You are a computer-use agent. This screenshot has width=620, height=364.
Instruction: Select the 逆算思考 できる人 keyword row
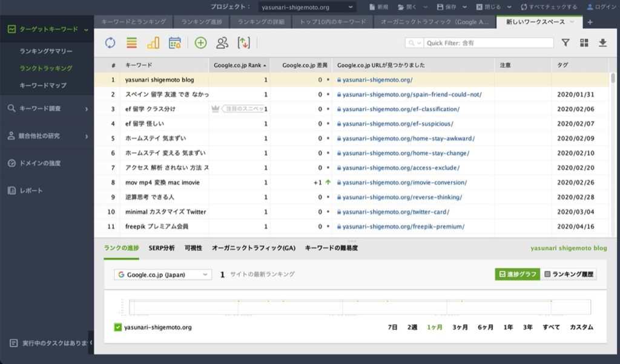(351, 197)
